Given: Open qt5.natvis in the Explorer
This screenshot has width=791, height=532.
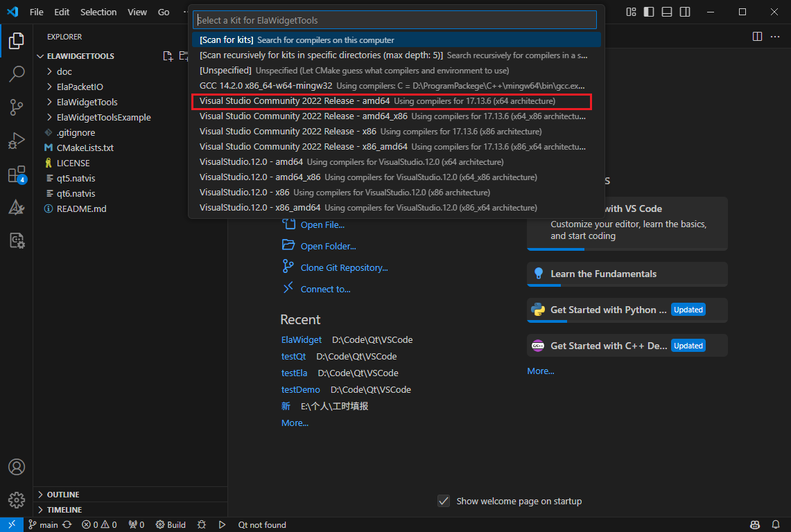Looking at the screenshot, I should click(130, 178).
